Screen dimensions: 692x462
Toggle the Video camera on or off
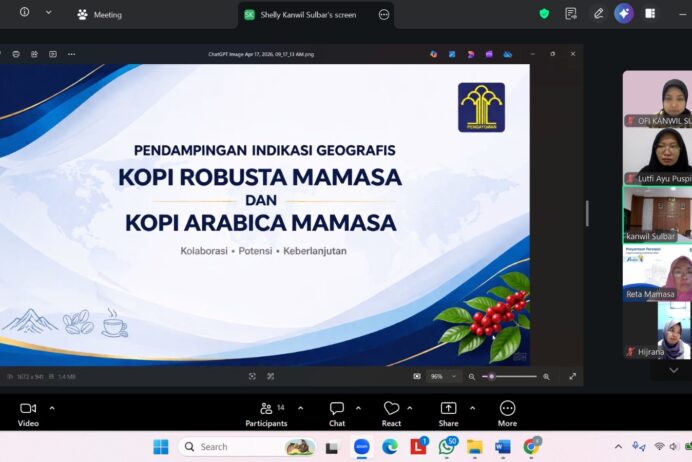click(x=28, y=409)
